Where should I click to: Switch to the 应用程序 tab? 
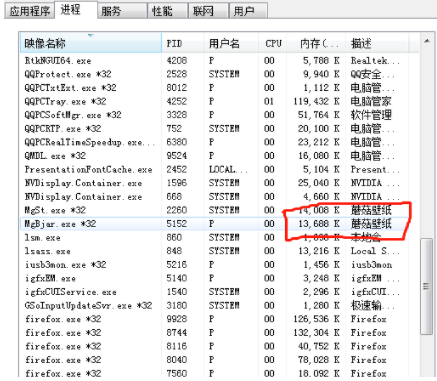29,11
